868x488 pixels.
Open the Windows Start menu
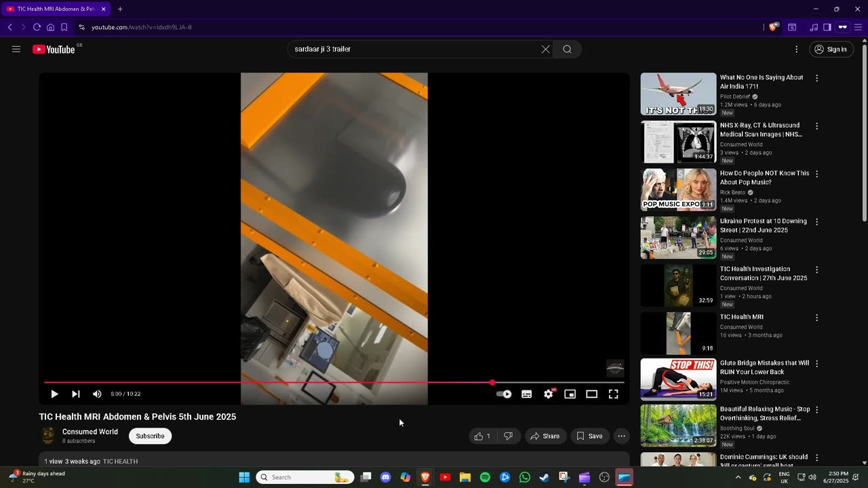point(244,477)
